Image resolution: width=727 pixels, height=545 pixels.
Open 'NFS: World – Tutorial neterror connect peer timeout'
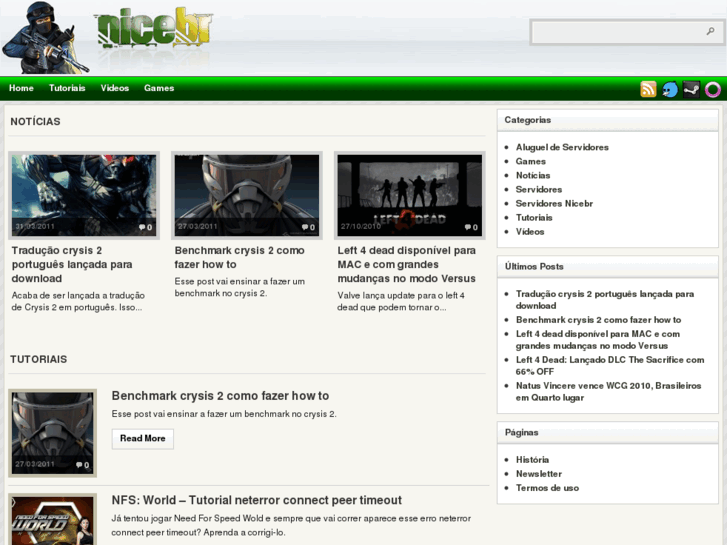click(256, 500)
